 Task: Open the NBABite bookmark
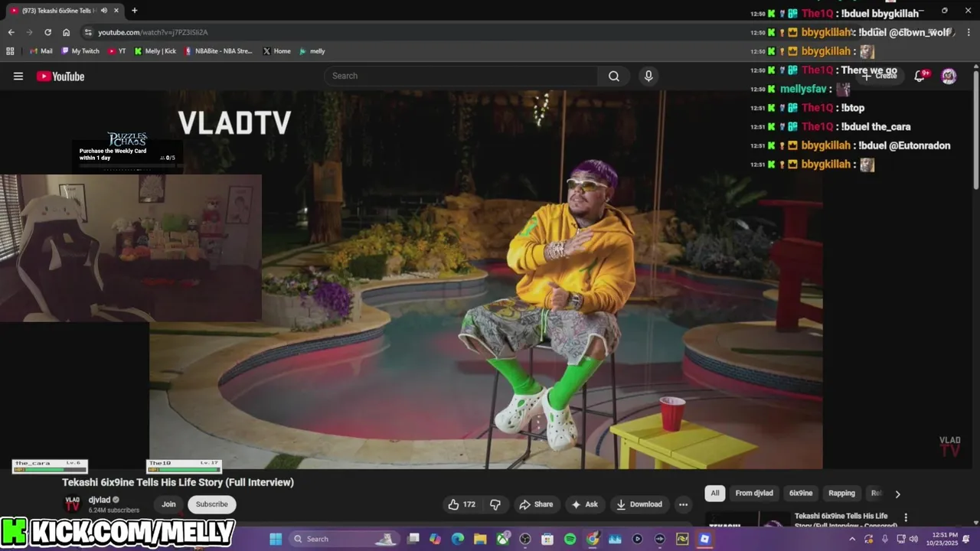pos(219,51)
